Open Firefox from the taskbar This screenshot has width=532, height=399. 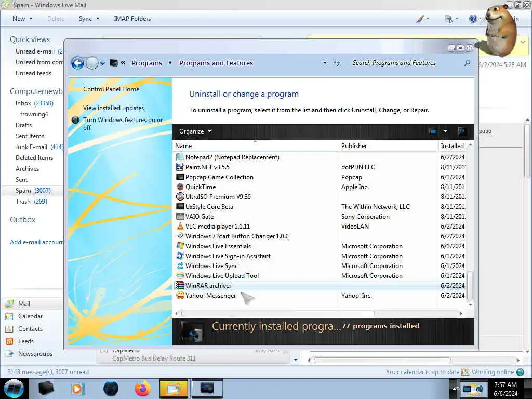click(142, 389)
